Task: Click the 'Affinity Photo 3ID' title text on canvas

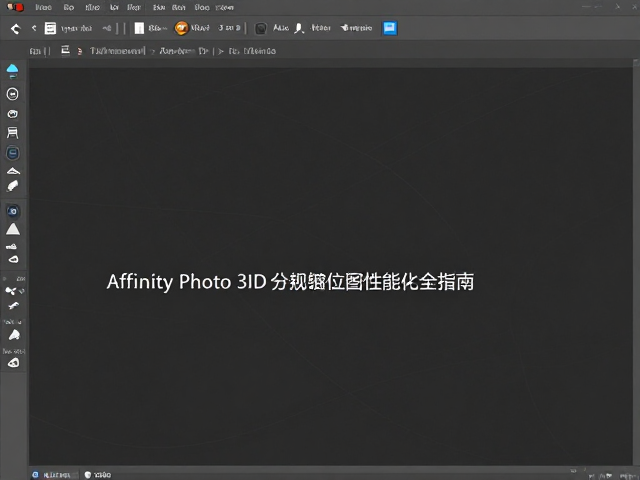Action: coord(187,282)
